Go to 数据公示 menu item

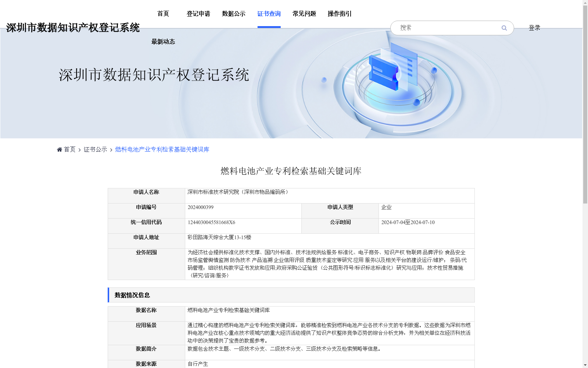coord(234,14)
